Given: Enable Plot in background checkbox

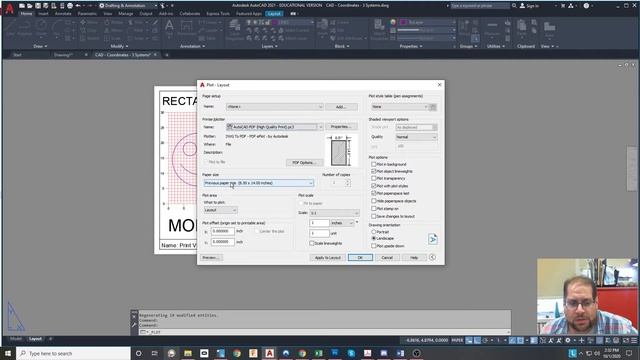Looking at the screenshot, I should point(373,164).
